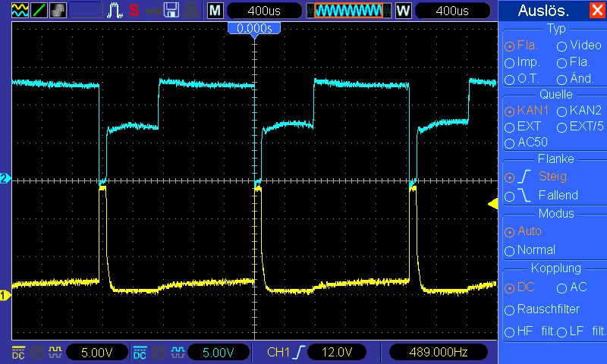This screenshot has height=364, width=607.
Task: Click the W window timebase icon
Action: click(x=403, y=11)
